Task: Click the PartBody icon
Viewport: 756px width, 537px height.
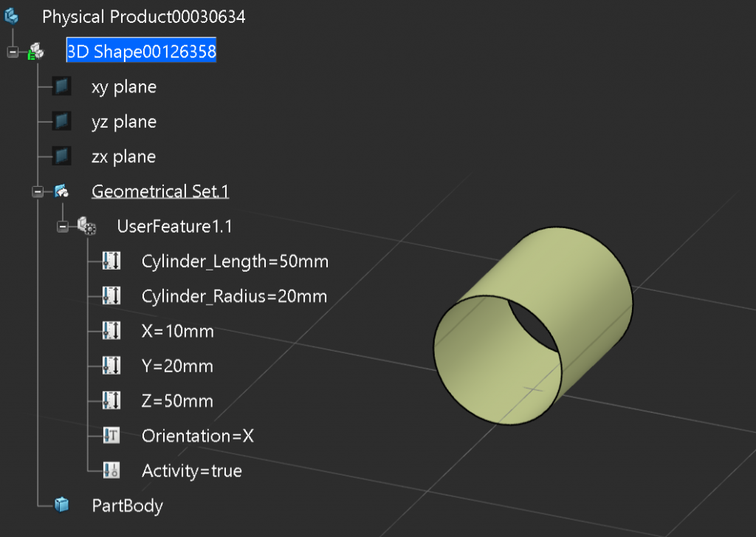Action: (x=62, y=504)
